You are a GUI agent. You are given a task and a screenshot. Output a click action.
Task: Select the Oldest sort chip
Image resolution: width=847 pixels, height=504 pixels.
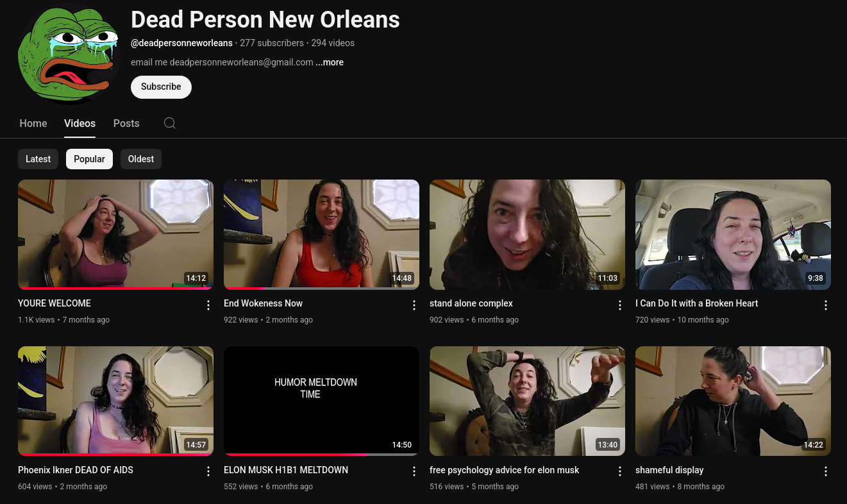coord(141,159)
